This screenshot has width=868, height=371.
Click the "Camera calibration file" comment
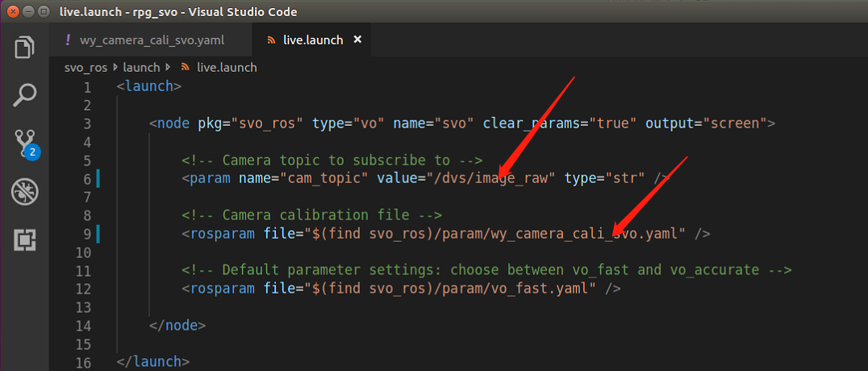pos(312,215)
